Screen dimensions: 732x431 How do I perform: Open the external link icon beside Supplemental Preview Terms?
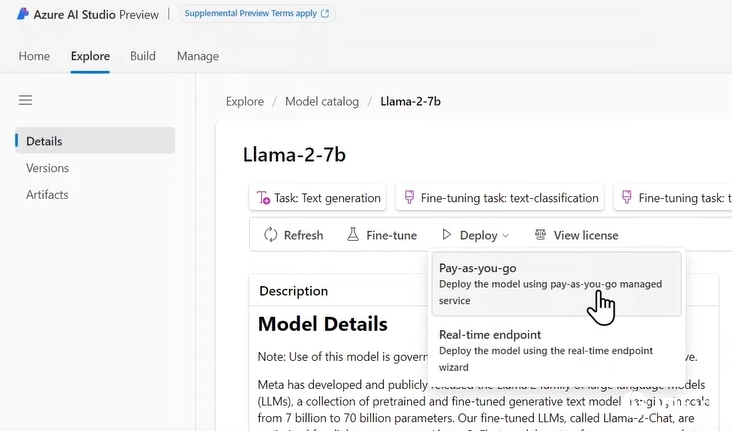325,14
